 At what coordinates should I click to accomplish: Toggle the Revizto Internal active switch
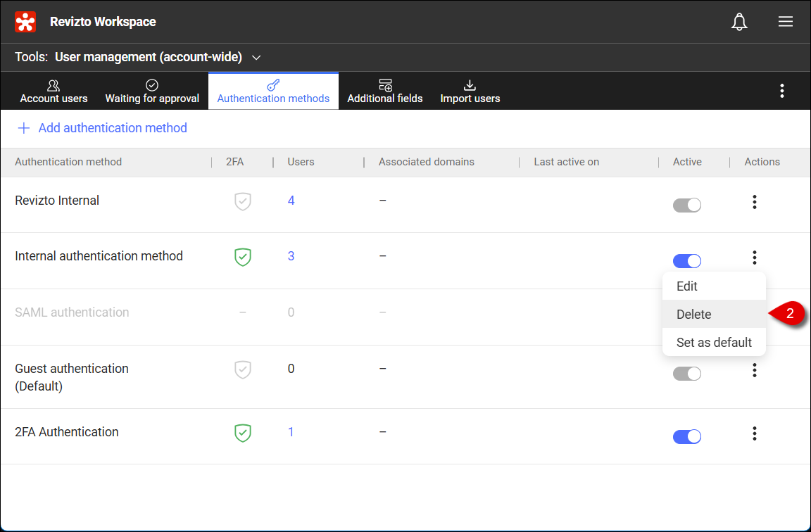tap(687, 205)
